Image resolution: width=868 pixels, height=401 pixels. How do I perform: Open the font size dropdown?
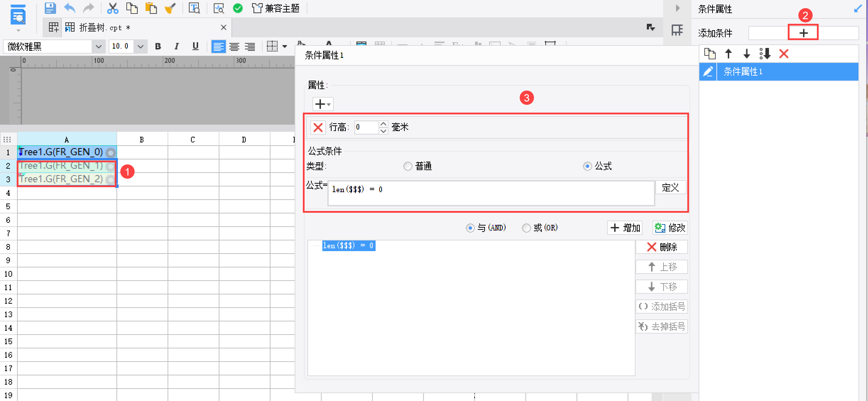pos(141,47)
